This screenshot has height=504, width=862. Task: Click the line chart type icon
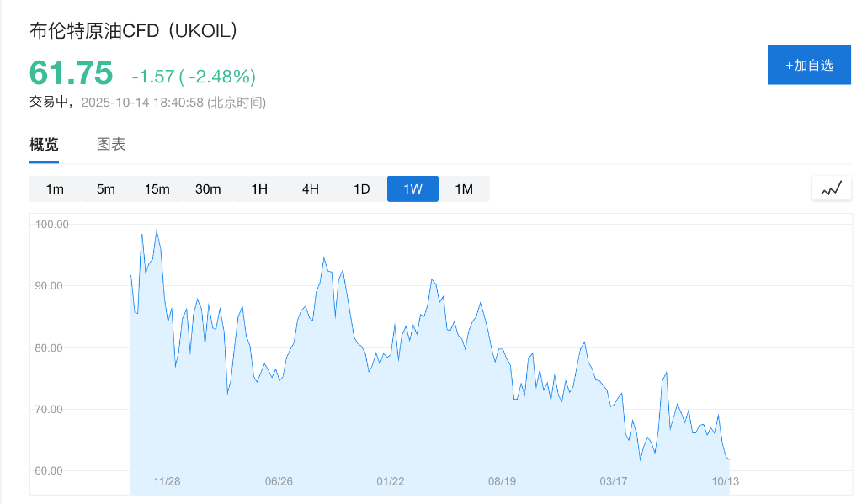(831, 188)
